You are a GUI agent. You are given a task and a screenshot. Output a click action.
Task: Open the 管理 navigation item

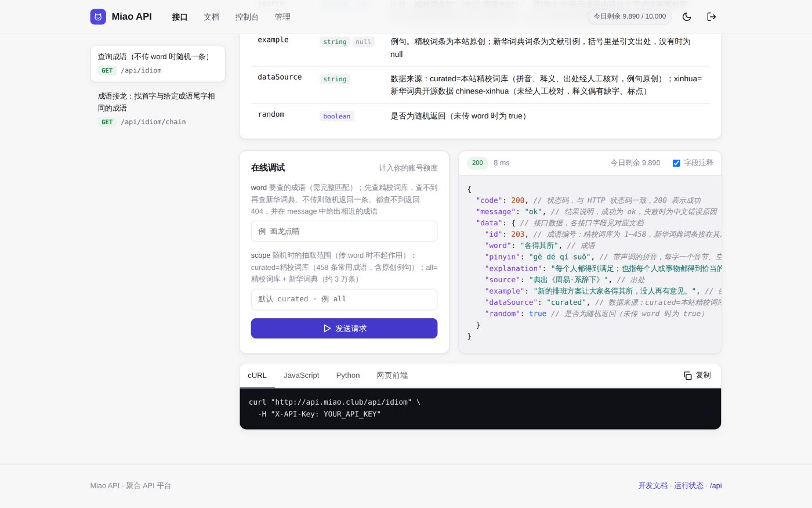tap(283, 17)
